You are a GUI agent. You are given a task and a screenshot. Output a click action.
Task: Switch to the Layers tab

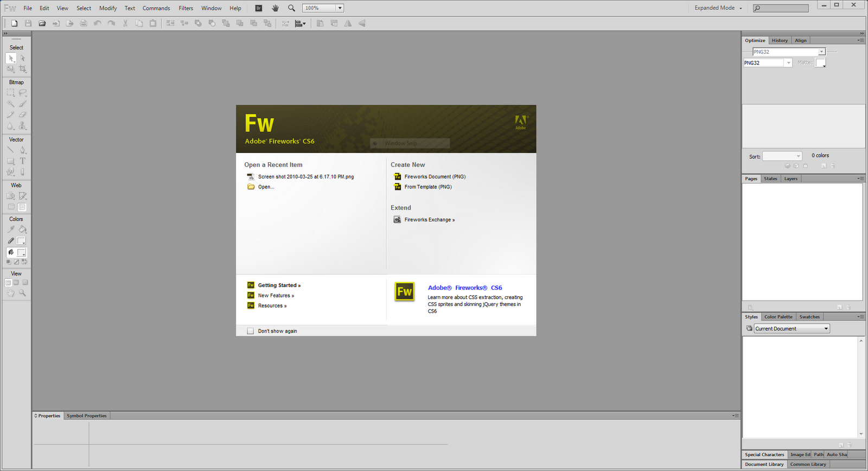[x=791, y=179]
